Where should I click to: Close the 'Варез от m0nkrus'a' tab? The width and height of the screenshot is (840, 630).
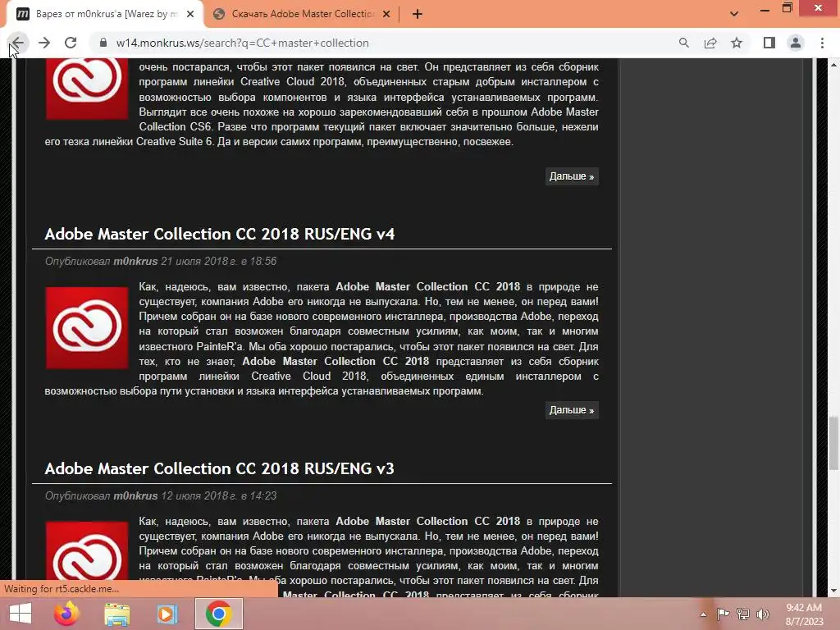pos(190,14)
